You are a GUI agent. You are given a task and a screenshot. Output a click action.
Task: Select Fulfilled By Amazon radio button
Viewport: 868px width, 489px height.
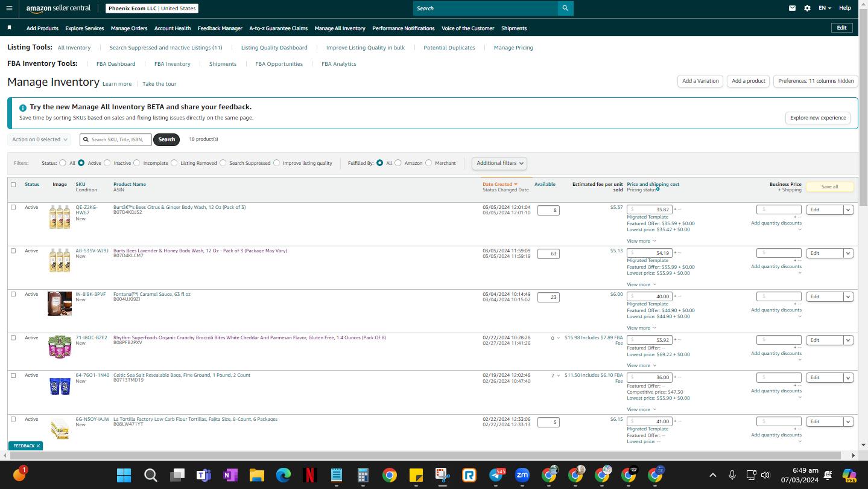[x=398, y=163]
